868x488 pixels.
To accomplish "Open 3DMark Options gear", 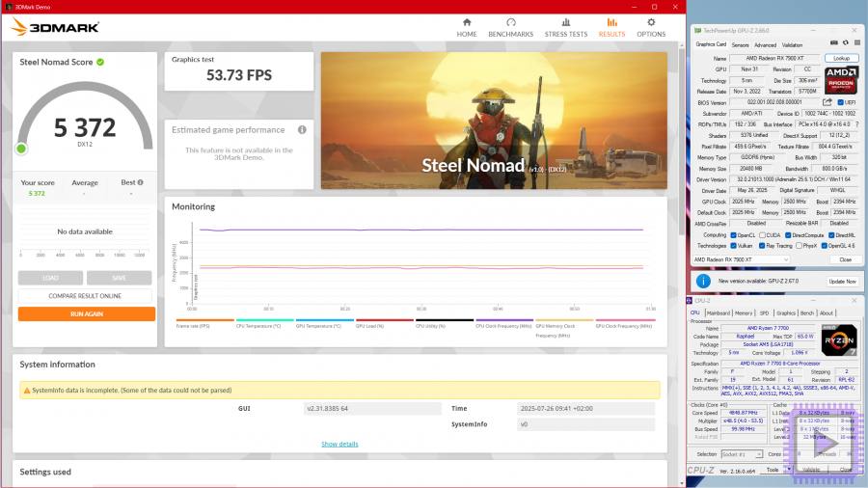I will click(x=651, y=28).
